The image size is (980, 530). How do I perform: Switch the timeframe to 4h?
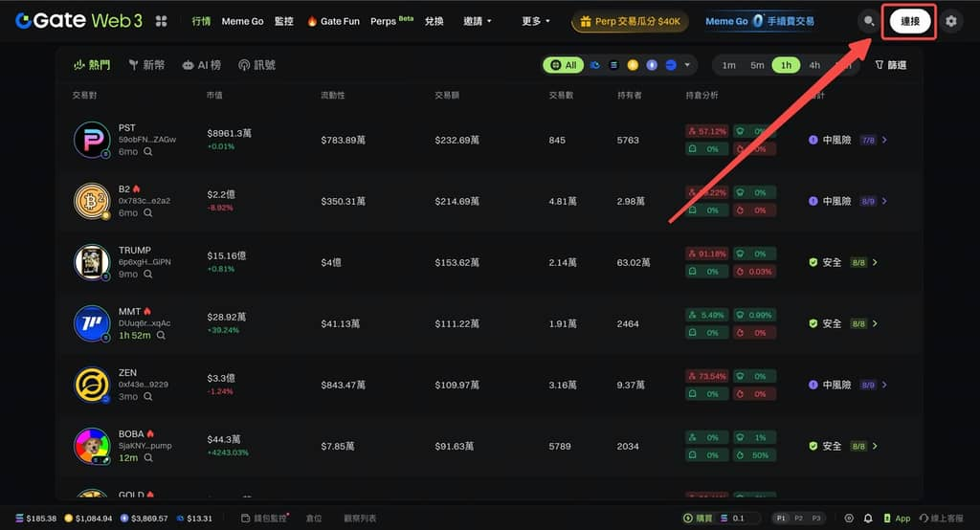(814, 65)
